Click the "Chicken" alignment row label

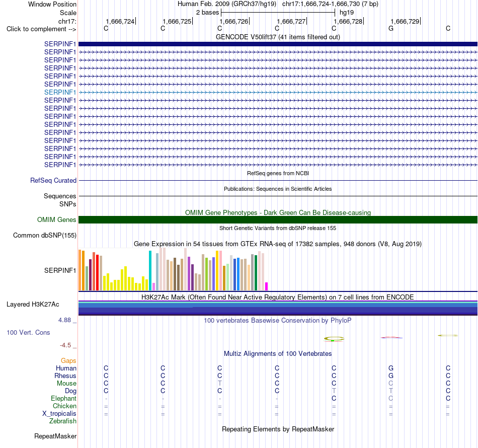point(64,406)
